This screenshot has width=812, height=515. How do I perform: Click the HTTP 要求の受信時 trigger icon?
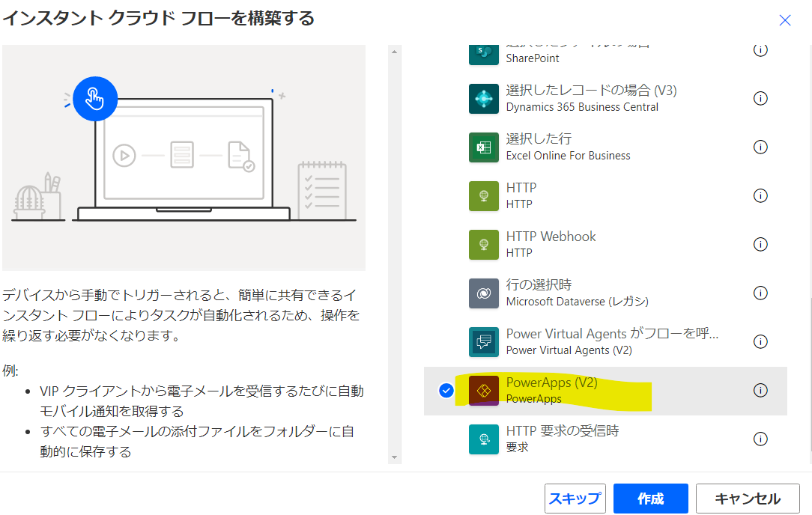(x=484, y=439)
